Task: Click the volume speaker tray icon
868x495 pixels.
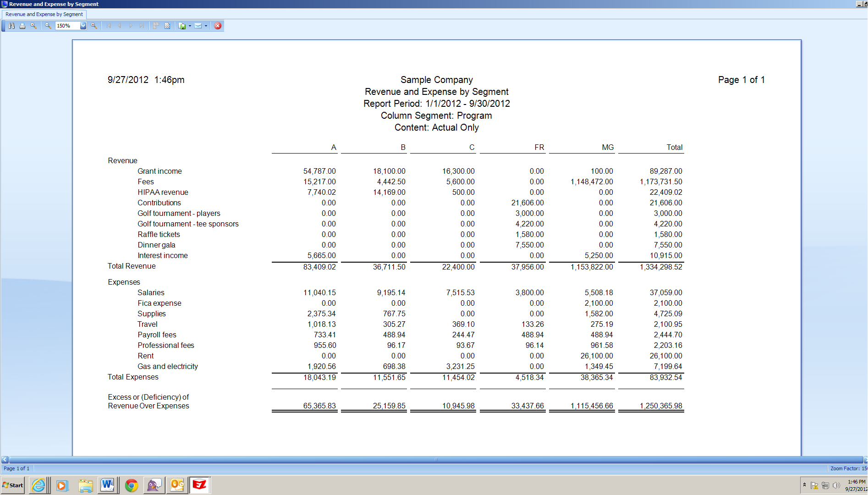Action: coord(836,485)
